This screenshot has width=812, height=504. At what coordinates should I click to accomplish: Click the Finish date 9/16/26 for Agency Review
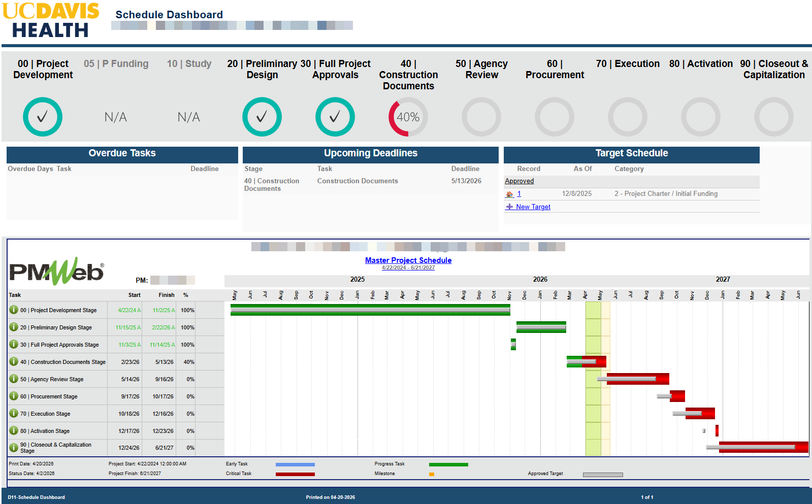point(165,379)
